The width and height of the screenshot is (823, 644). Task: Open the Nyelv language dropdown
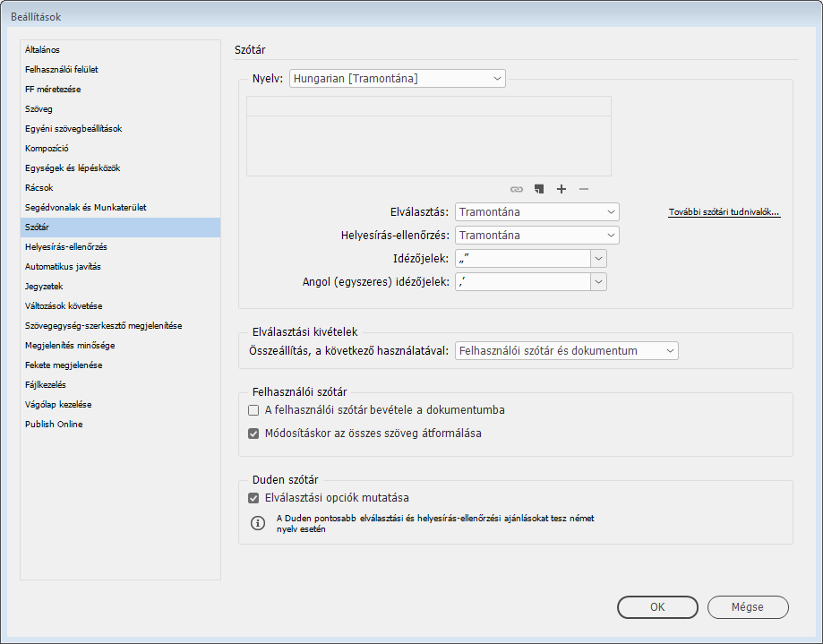(x=397, y=79)
